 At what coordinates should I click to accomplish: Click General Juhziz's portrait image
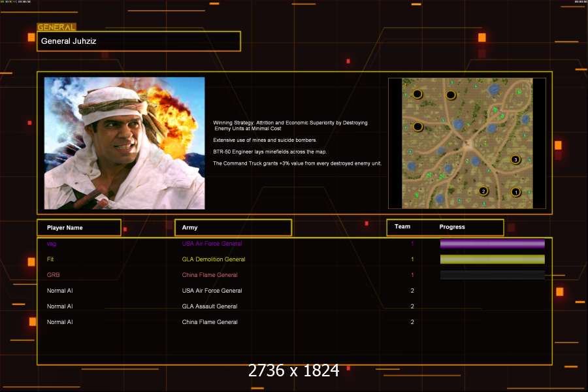[x=125, y=143]
